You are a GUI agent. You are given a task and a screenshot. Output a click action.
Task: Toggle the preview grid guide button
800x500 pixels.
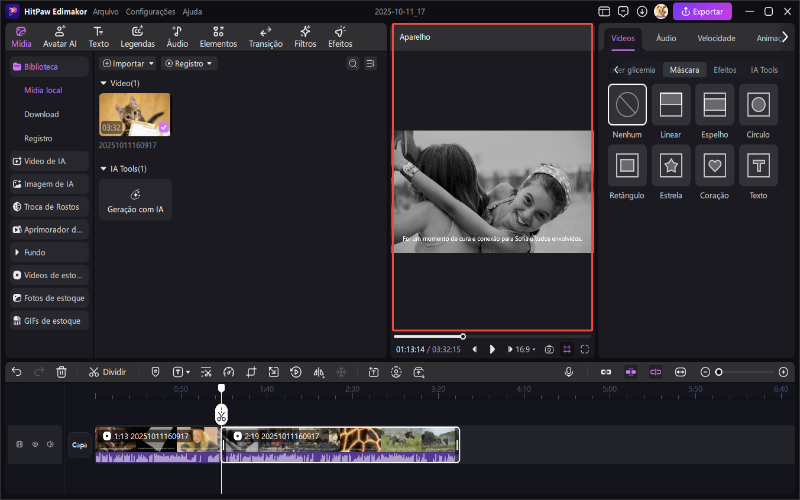click(567, 349)
